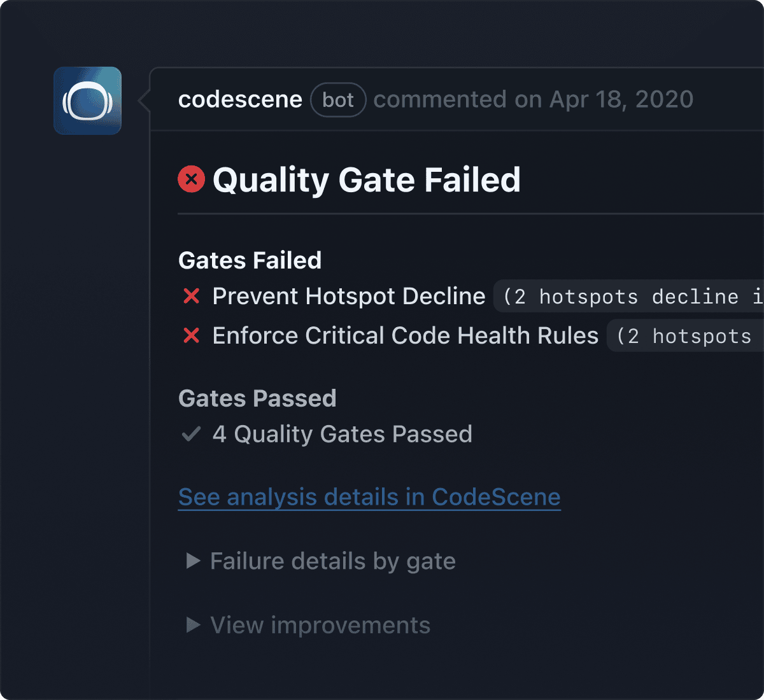Click the Gates Failed section heading
The width and height of the screenshot is (764, 700).
[x=250, y=260]
